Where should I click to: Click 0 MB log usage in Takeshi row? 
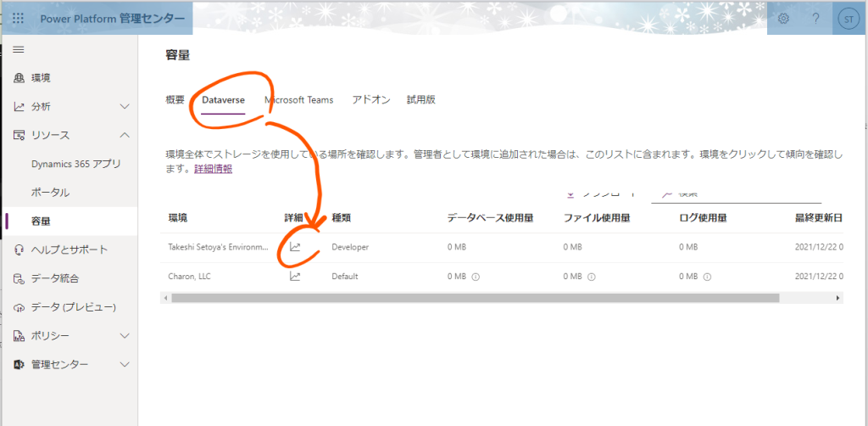pos(688,247)
